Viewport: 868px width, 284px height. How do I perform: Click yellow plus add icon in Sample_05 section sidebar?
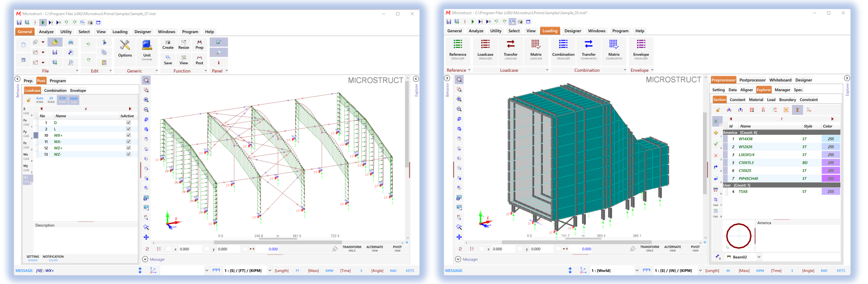[716, 133]
